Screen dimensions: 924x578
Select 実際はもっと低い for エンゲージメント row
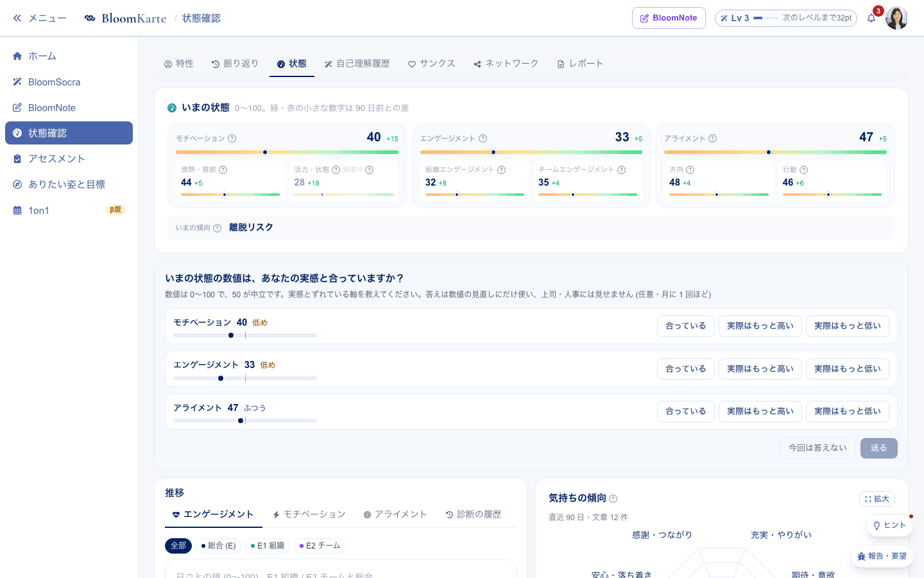848,369
